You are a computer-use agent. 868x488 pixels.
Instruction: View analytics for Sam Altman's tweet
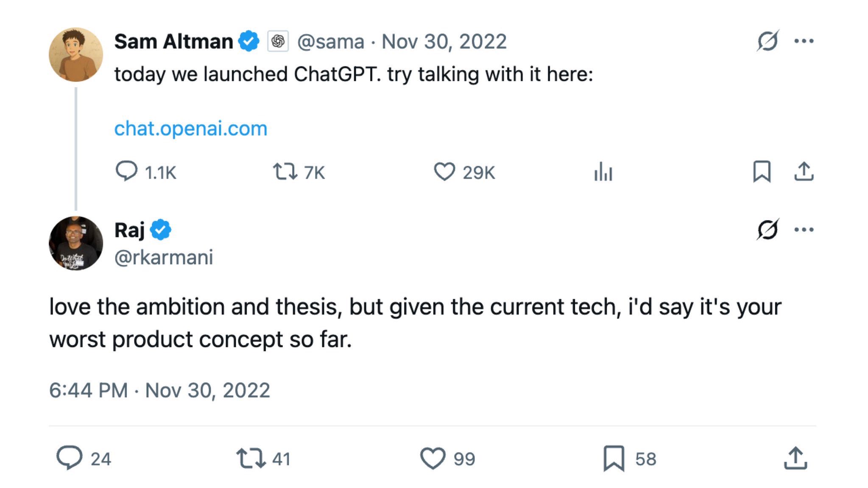point(603,171)
